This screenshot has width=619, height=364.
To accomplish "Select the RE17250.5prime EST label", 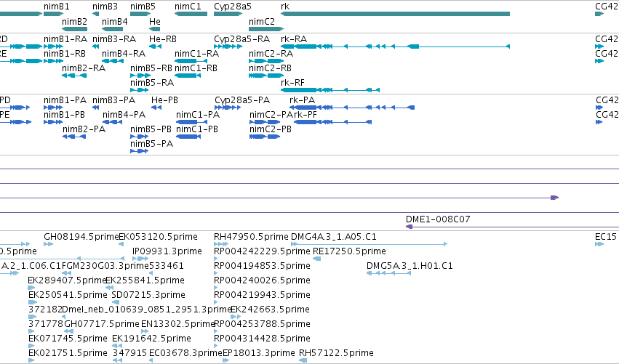I will 349,251.
